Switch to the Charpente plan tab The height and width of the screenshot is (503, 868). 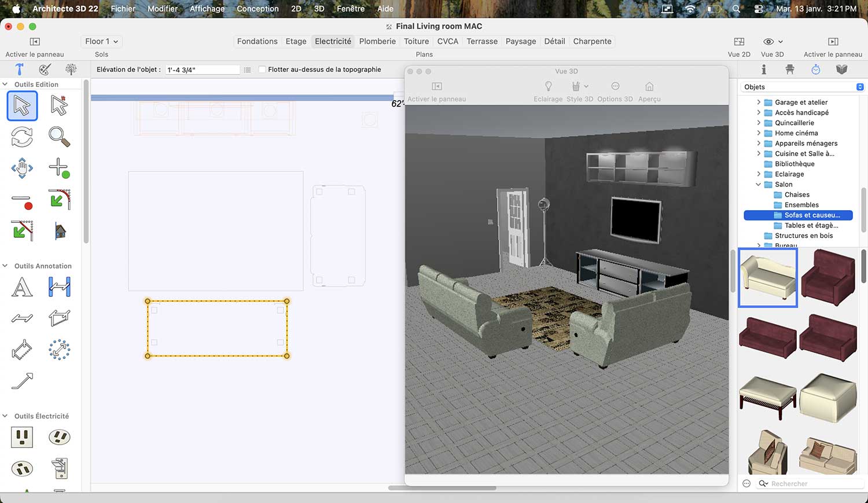click(x=592, y=41)
